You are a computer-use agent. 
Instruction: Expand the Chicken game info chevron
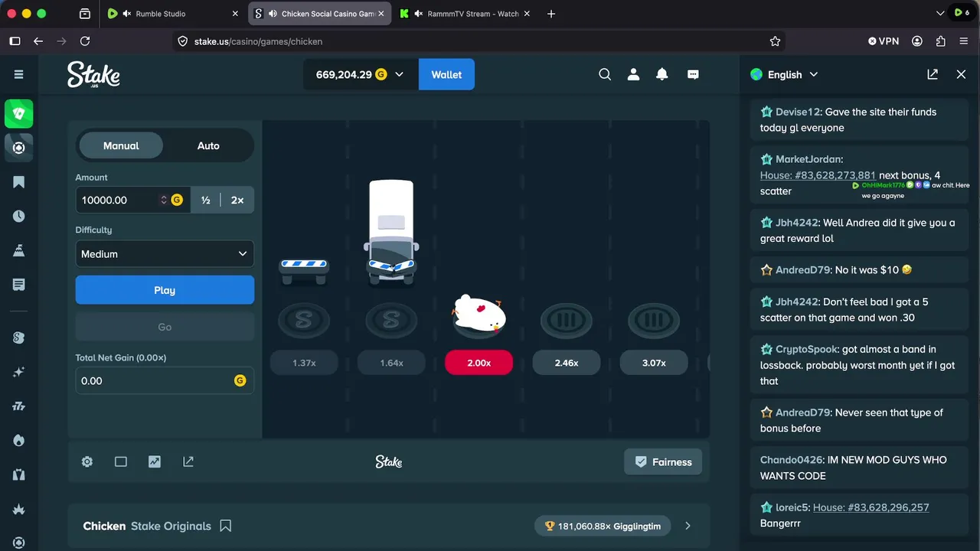click(x=688, y=526)
